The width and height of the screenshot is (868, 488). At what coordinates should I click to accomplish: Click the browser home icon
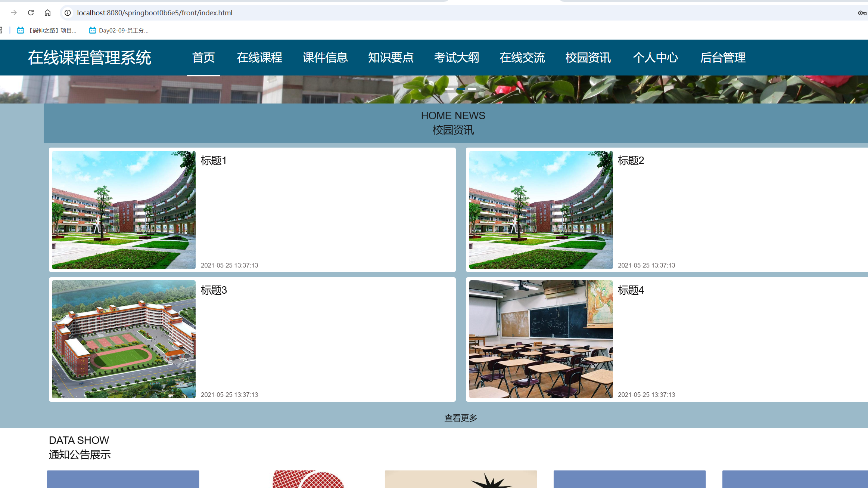tap(47, 12)
